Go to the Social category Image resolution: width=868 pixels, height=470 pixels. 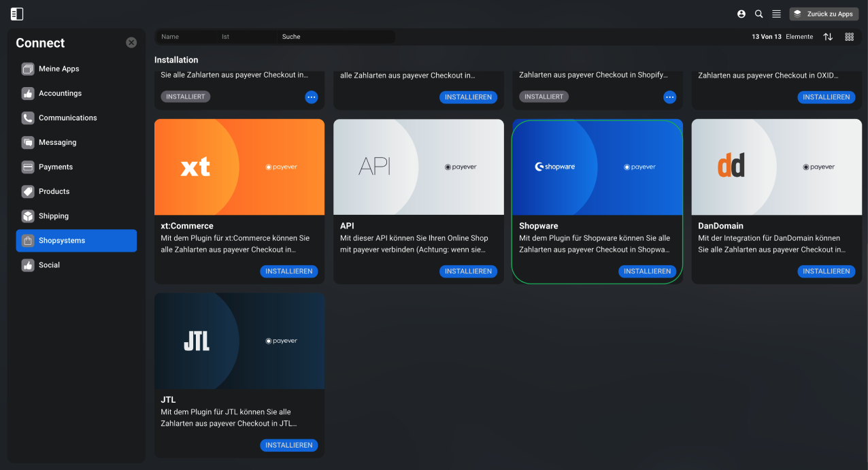pyautogui.click(x=76, y=265)
